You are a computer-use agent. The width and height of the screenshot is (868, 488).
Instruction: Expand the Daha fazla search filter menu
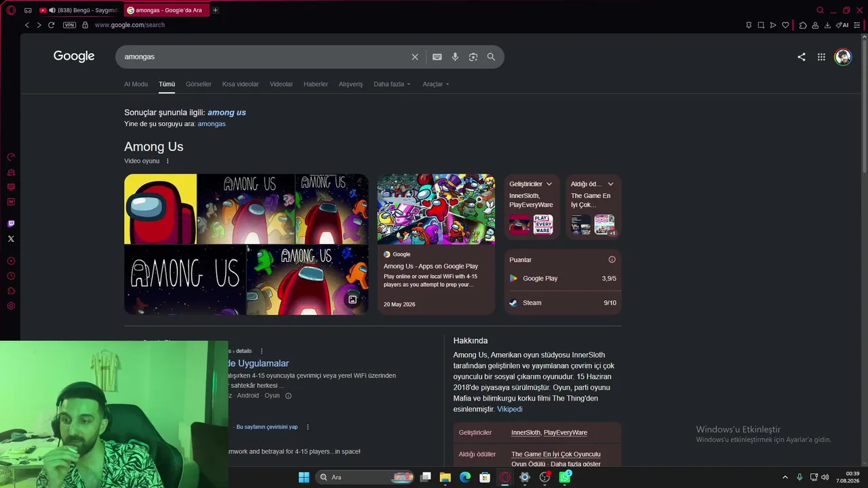pyautogui.click(x=392, y=84)
